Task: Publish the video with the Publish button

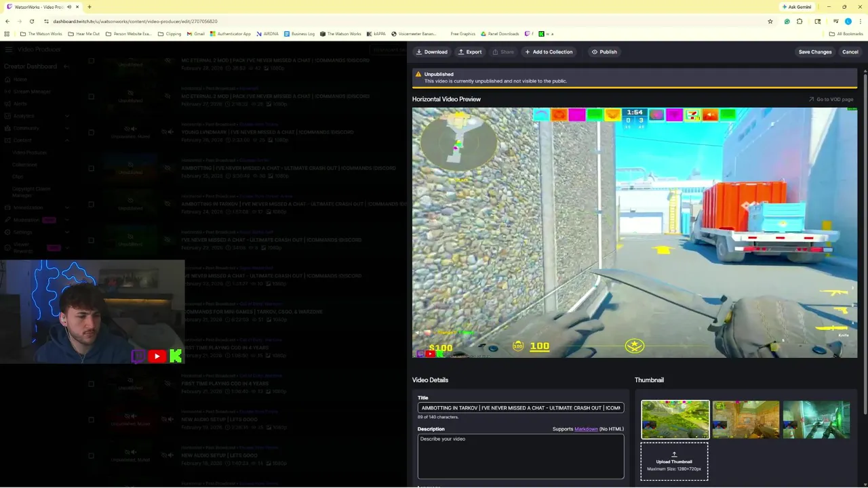Action: tap(604, 52)
